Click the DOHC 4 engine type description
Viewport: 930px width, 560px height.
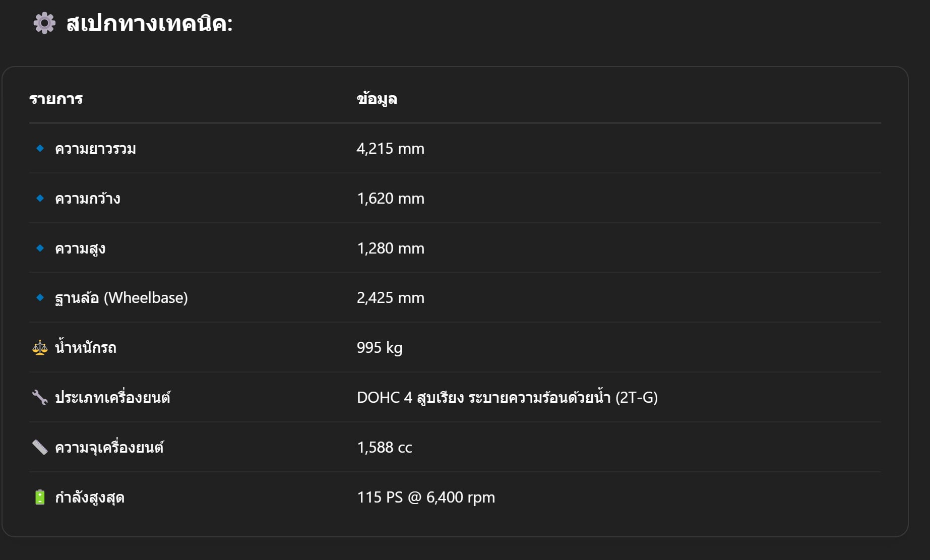507,397
